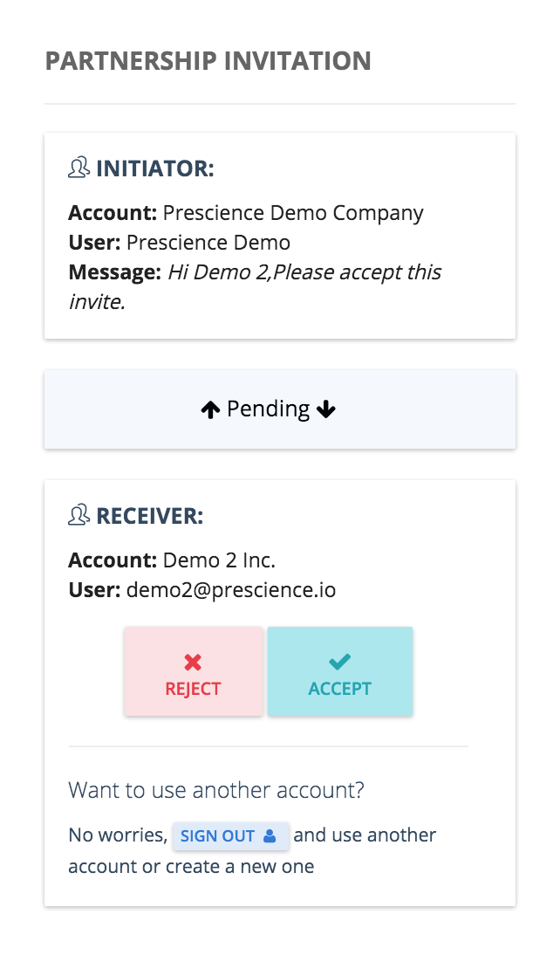Click the up arrow beside Pending
This screenshot has width=560, height=962.
click(x=210, y=409)
